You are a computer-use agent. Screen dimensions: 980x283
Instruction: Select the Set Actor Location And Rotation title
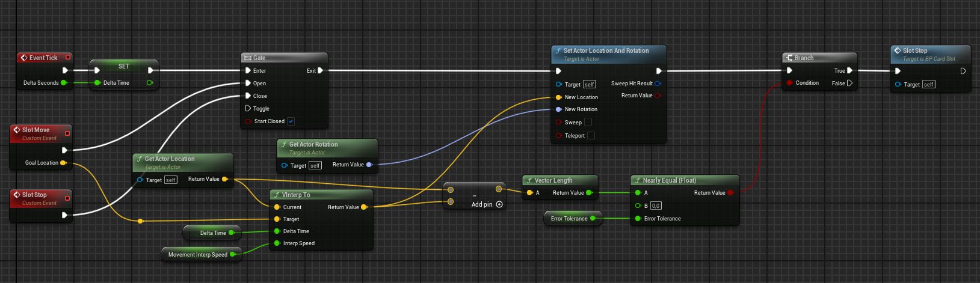pos(606,51)
